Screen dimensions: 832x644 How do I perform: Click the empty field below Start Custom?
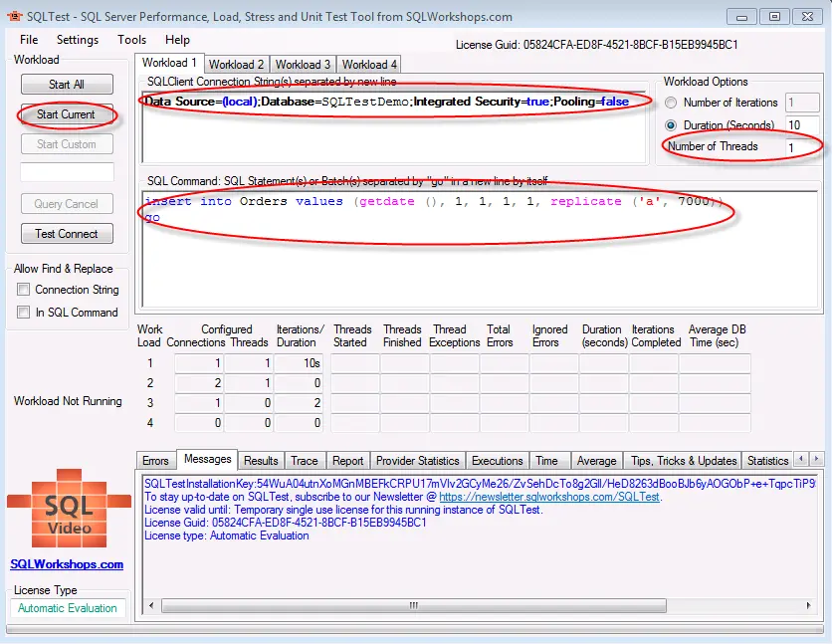67,172
